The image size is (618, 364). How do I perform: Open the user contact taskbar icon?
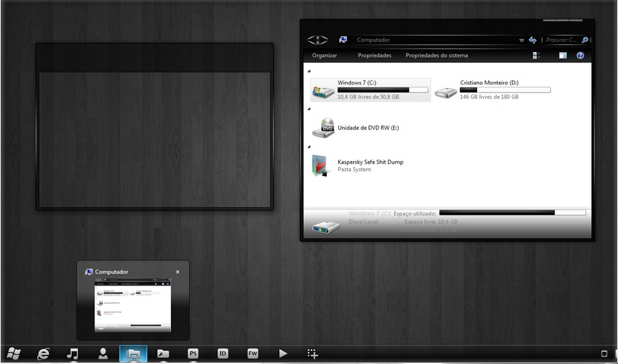point(103,353)
